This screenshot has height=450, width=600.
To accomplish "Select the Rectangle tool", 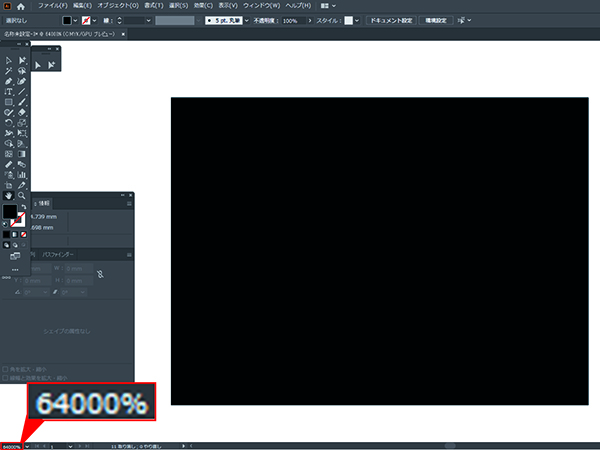I will click(8, 102).
